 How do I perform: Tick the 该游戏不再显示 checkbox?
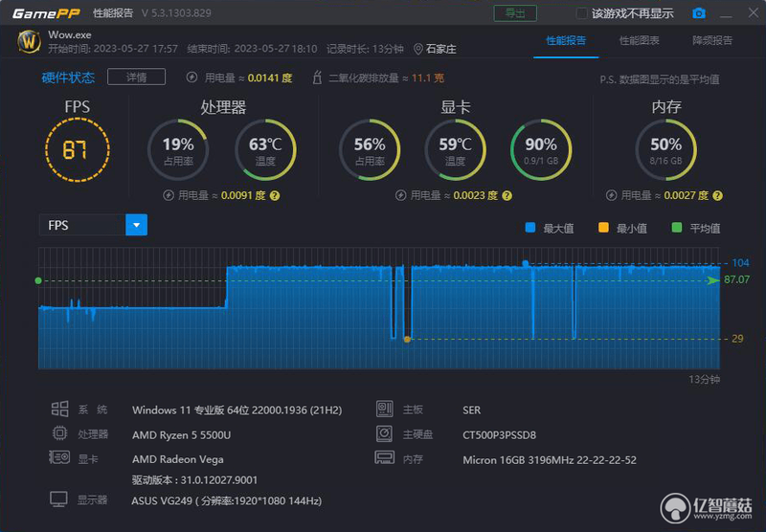click(581, 13)
